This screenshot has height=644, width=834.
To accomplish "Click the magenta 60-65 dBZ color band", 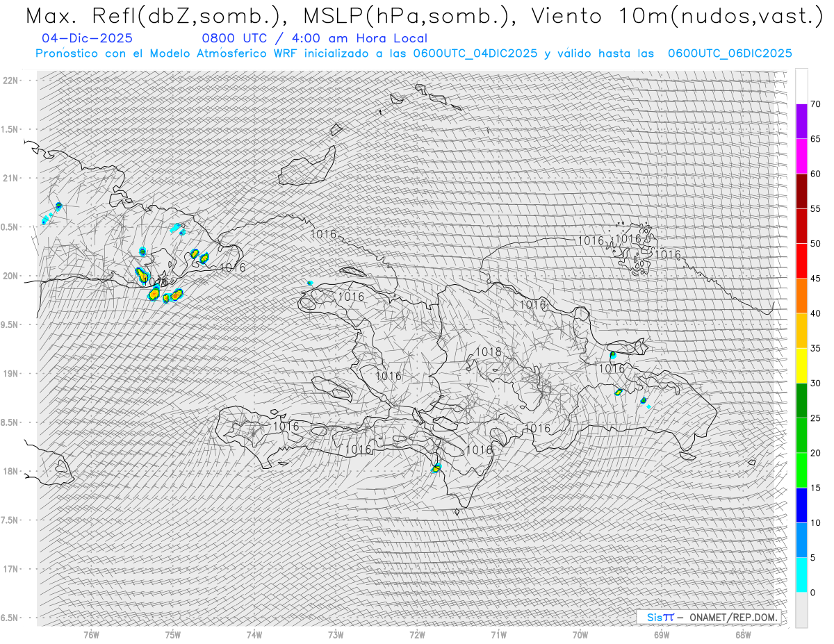I will click(x=801, y=156).
